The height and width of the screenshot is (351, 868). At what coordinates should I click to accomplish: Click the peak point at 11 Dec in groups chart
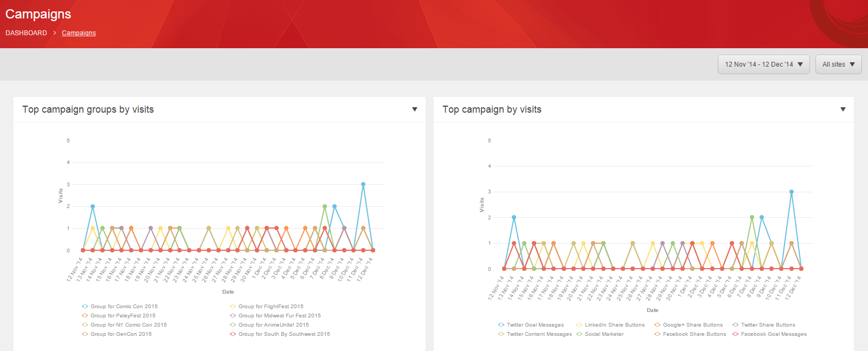coord(363,184)
